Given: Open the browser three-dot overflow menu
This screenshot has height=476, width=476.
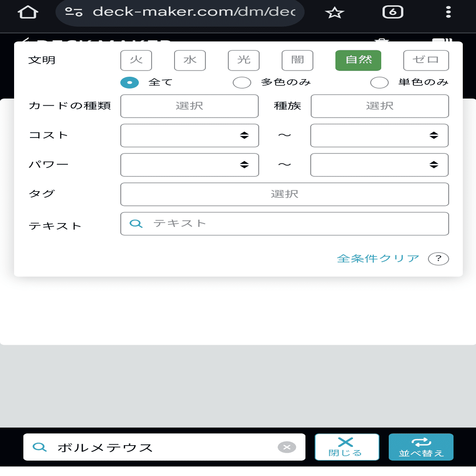Looking at the screenshot, I should [x=447, y=12].
